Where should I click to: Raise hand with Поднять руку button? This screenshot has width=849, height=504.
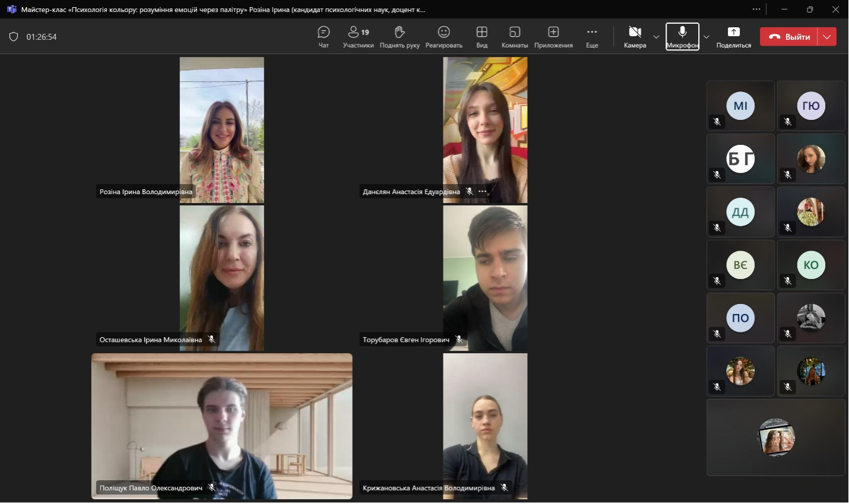[400, 37]
